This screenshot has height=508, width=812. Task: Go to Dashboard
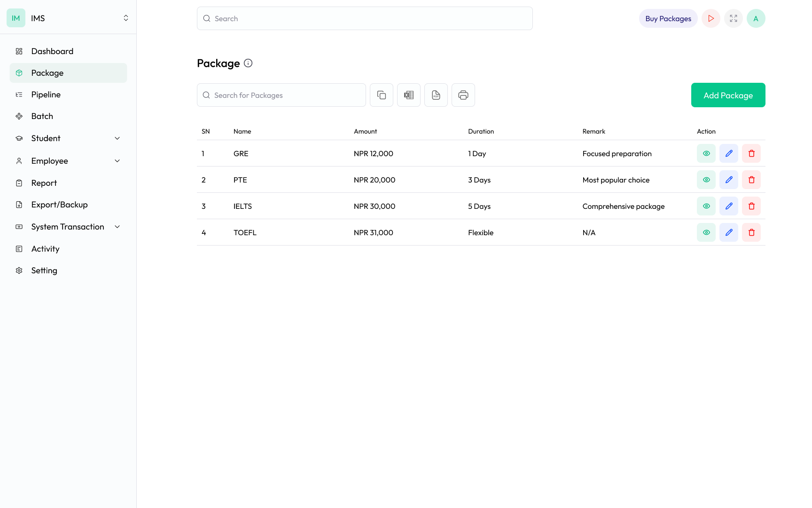coord(68,51)
